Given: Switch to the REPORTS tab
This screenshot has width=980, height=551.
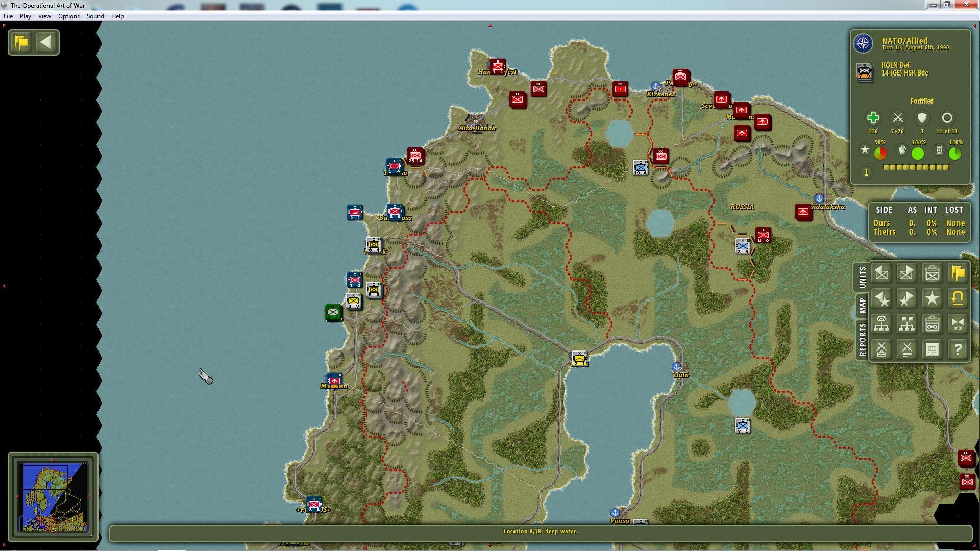Looking at the screenshot, I should point(862,339).
